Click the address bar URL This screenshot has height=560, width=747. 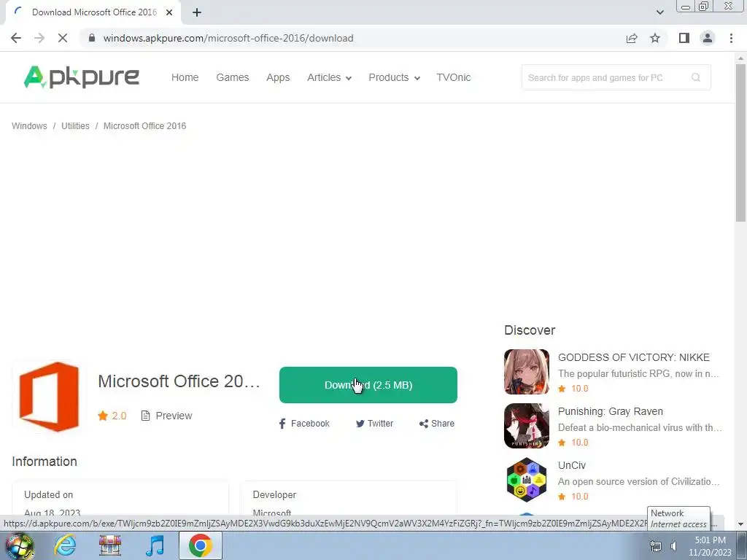tap(228, 38)
